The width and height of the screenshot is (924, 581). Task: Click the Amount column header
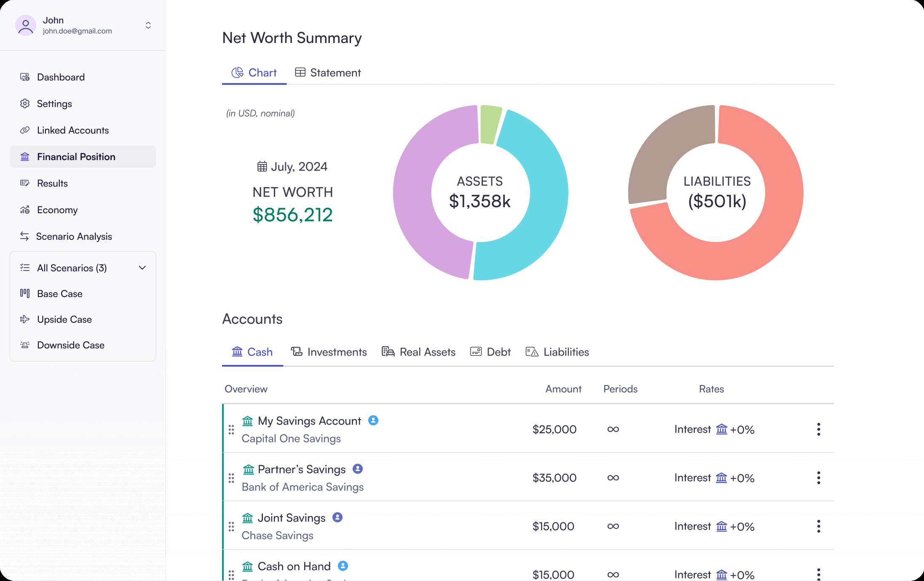pyautogui.click(x=563, y=389)
